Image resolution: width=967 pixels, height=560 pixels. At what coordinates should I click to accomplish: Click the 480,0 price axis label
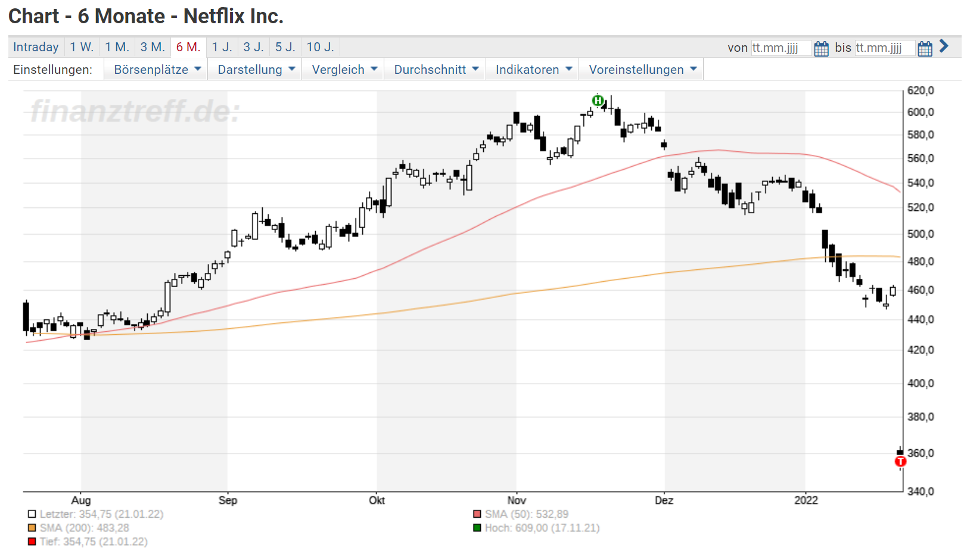click(x=921, y=262)
